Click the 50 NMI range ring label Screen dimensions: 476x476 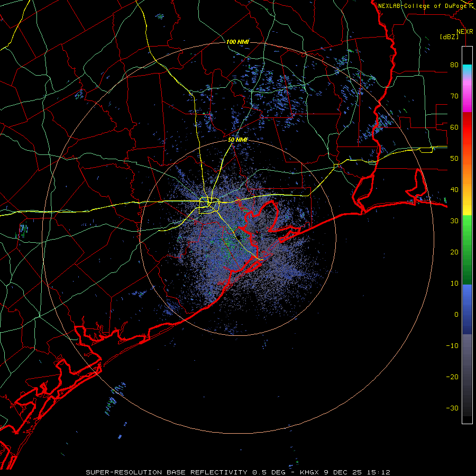[x=237, y=140]
